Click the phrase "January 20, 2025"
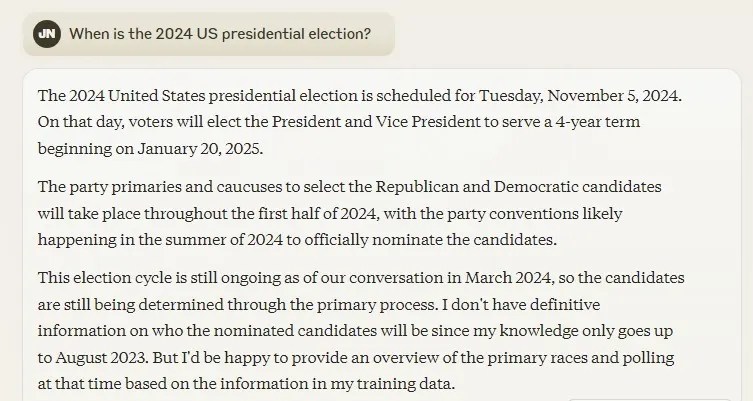The height and width of the screenshot is (401, 753). click(x=199, y=149)
